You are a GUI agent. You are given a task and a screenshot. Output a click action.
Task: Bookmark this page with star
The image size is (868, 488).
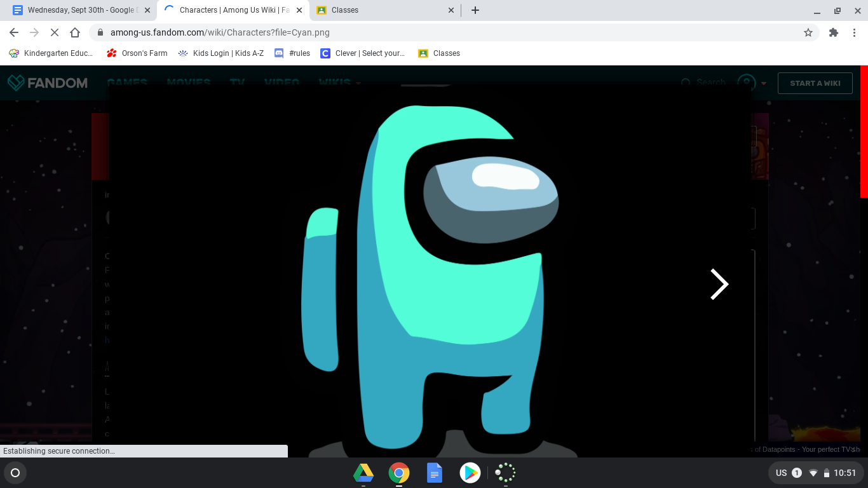808,32
